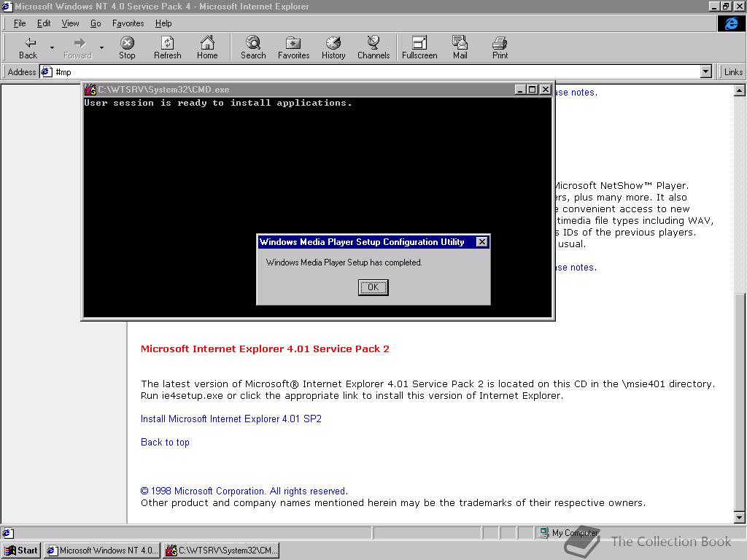Click the Forward toolbar button
747x560 pixels.
pyautogui.click(x=77, y=47)
